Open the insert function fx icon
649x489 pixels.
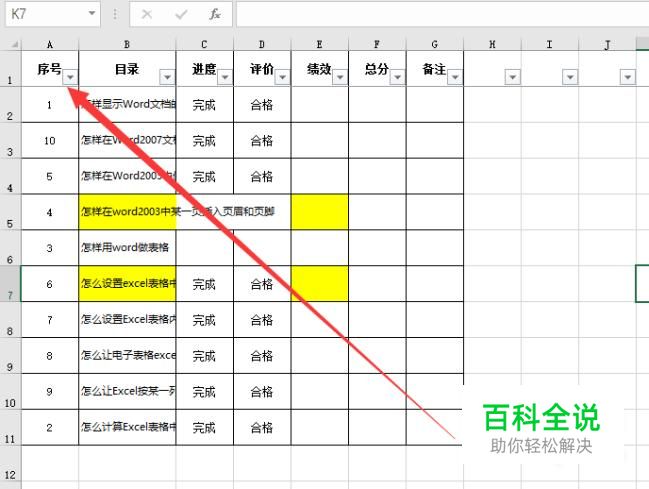(215, 14)
